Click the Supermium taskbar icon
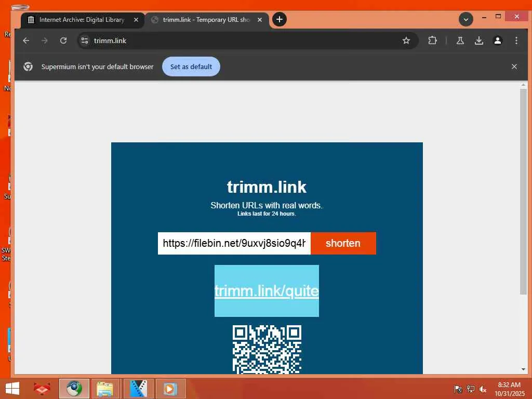532x399 pixels. coord(74,389)
